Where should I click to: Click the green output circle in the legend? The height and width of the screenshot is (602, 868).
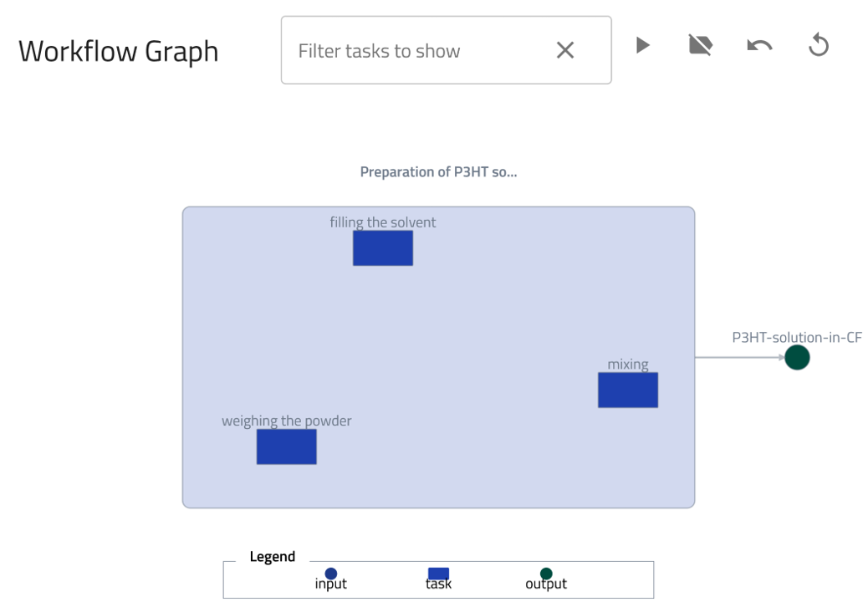(x=546, y=574)
